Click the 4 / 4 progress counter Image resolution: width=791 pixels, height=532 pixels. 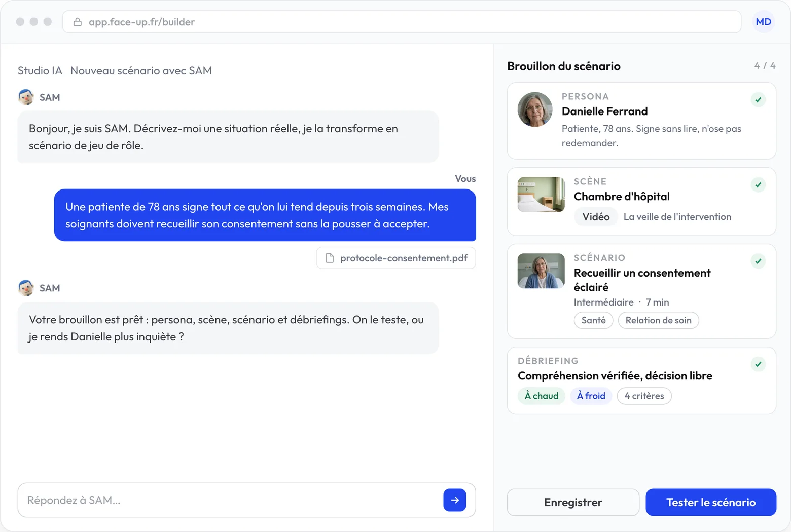coord(765,66)
